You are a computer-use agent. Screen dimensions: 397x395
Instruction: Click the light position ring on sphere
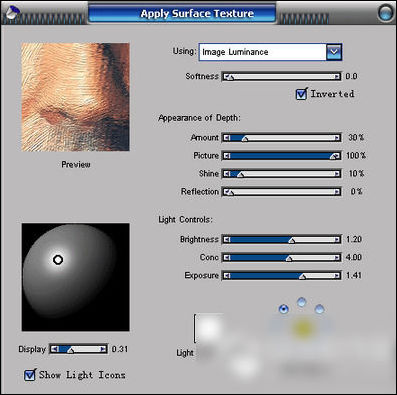pyautogui.click(x=58, y=260)
